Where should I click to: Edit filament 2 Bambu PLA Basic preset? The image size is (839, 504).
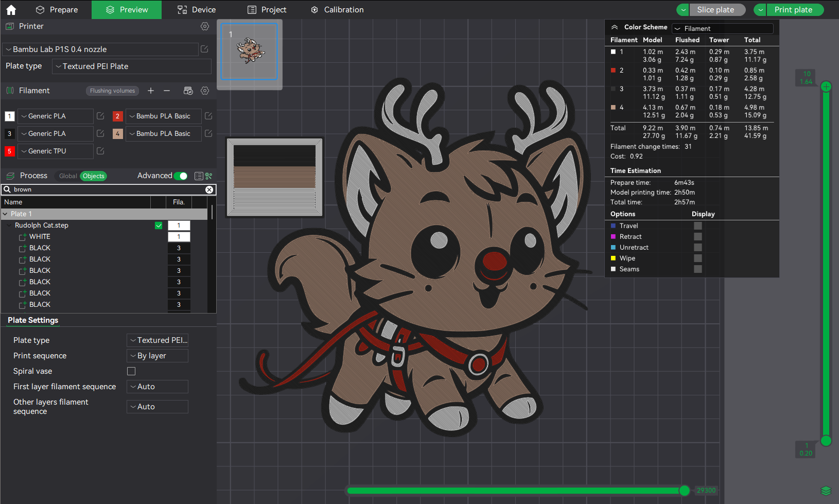click(208, 116)
